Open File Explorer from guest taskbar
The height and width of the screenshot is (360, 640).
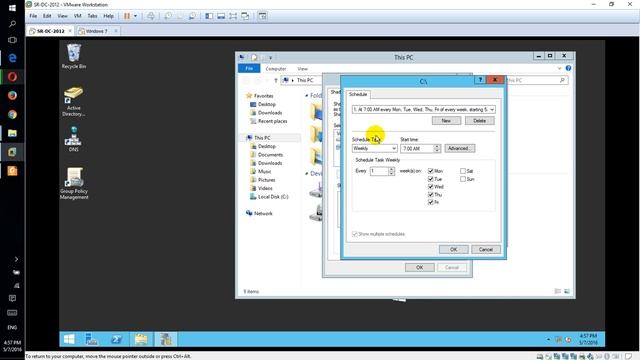click(x=141, y=339)
